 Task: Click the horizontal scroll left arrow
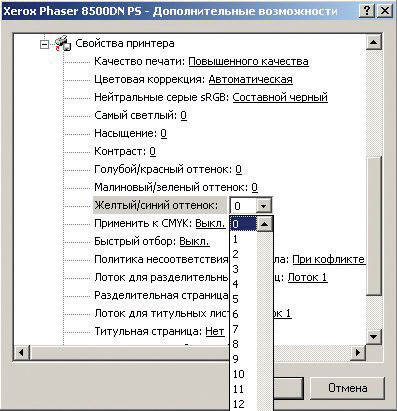(x=22, y=352)
